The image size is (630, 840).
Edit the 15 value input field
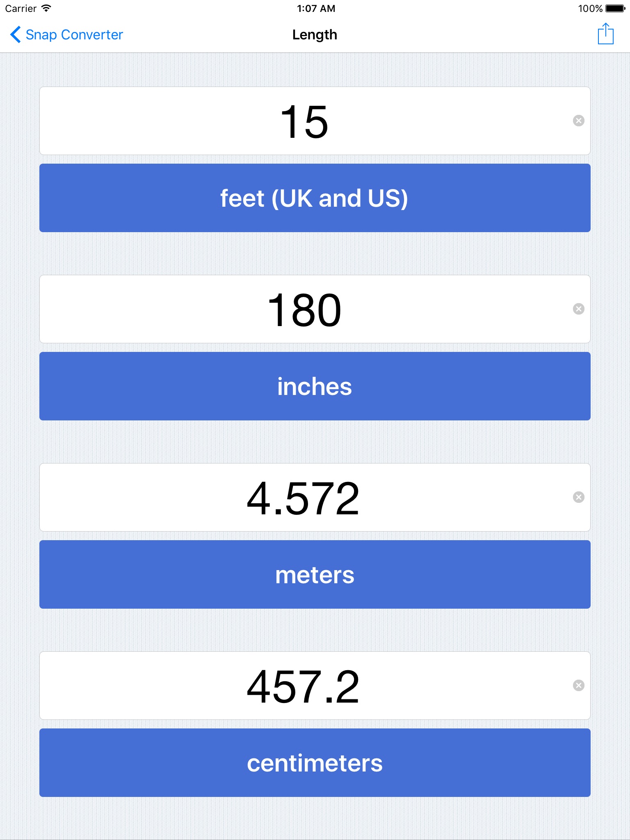tap(304, 121)
